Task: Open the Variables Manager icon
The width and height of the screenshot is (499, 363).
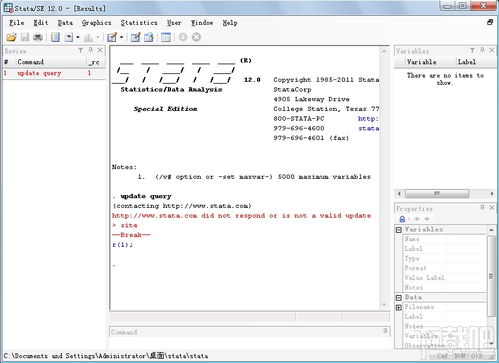Action: click(166, 37)
